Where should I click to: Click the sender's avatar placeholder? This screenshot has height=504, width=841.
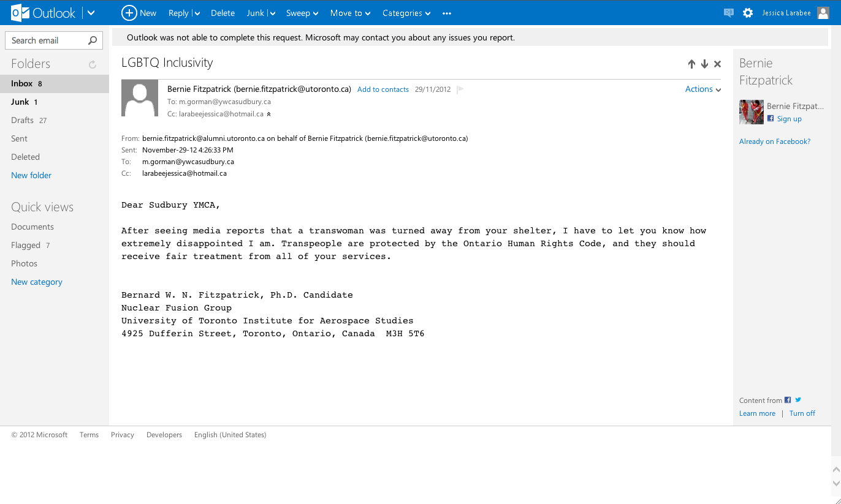click(x=140, y=98)
